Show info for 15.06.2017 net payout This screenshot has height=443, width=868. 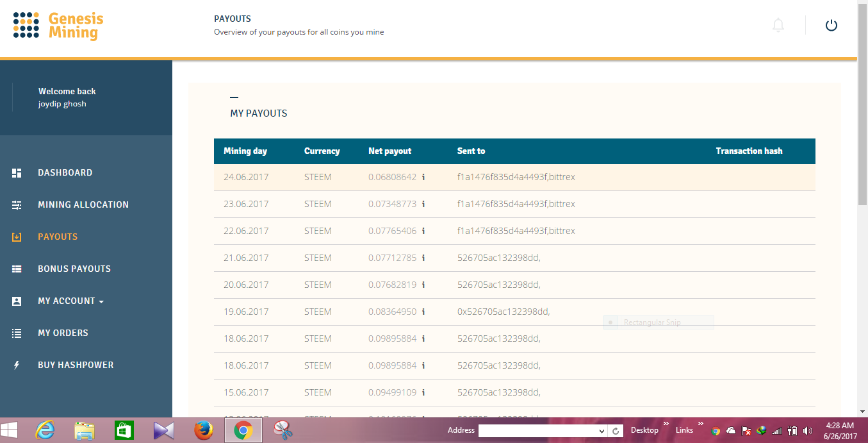(x=423, y=392)
